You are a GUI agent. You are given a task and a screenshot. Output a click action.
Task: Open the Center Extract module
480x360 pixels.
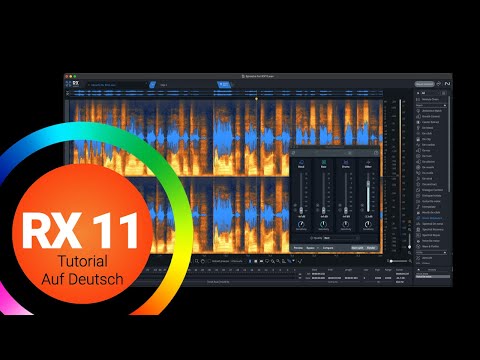pyautogui.click(x=432, y=122)
